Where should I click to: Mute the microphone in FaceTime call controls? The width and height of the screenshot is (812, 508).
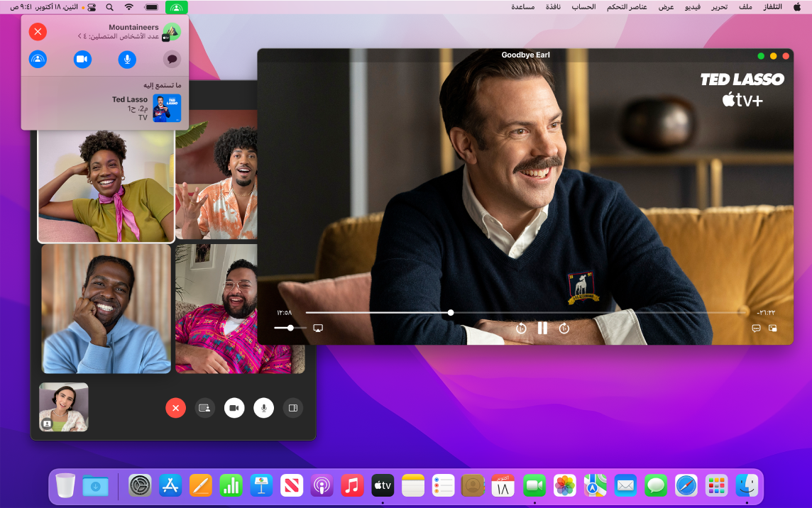tap(263, 408)
